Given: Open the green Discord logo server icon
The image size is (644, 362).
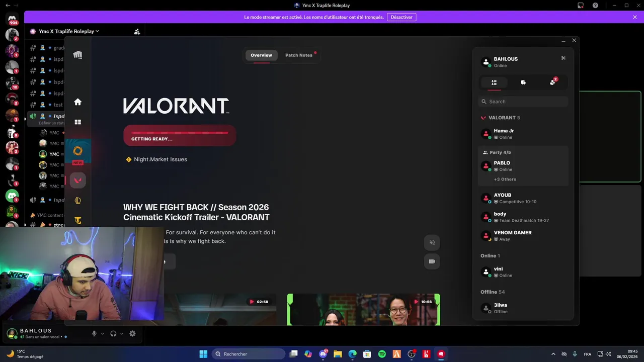Looking at the screenshot, I should click(12, 195).
